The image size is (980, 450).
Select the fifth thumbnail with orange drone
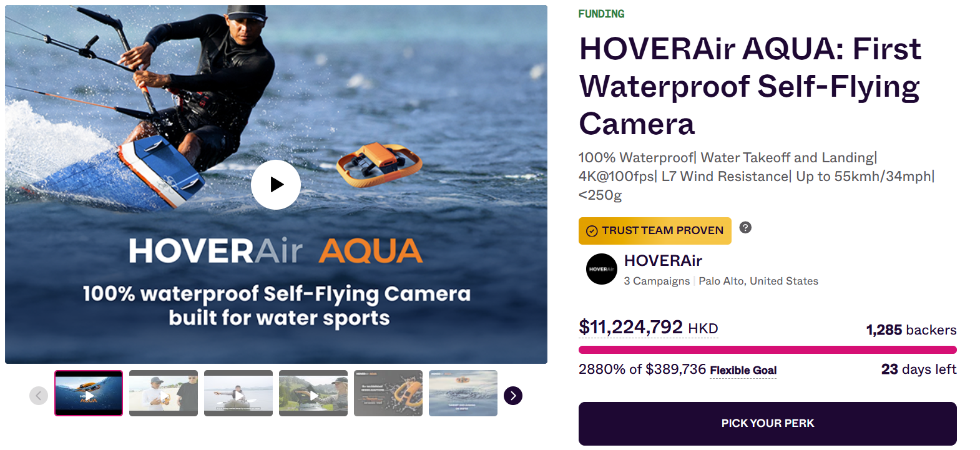(x=388, y=393)
